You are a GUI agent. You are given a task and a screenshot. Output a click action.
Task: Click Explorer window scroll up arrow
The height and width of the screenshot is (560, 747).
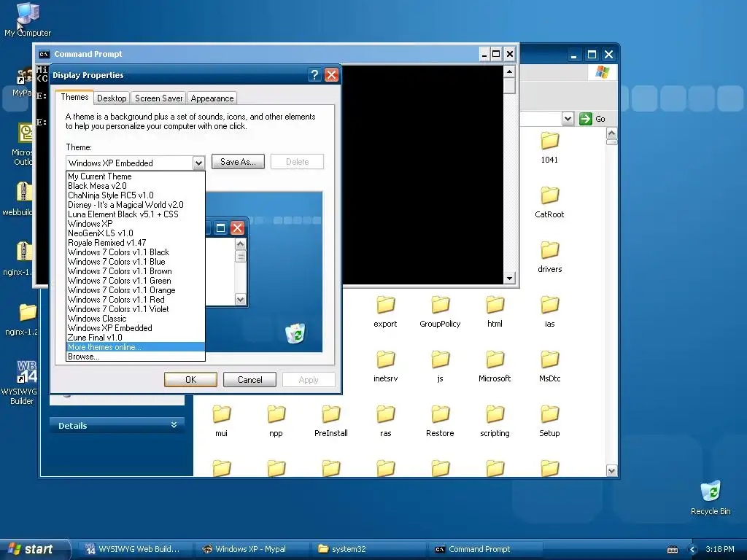coord(612,133)
